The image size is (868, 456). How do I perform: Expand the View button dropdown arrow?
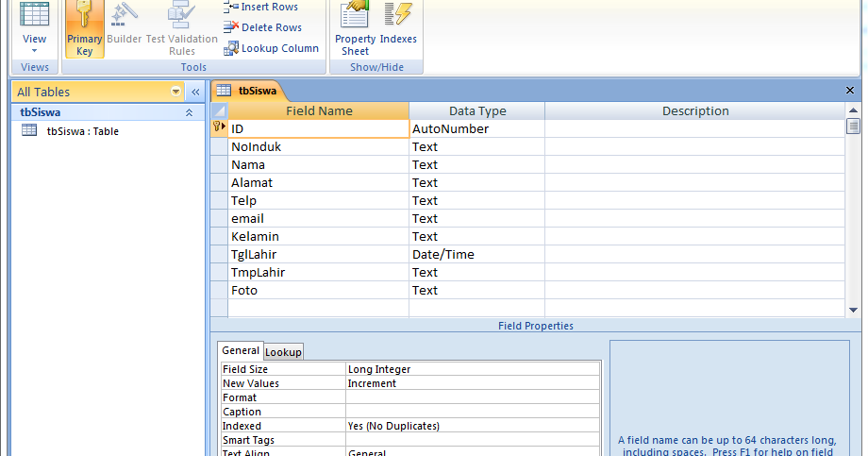pyautogui.click(x=34, y=51)
